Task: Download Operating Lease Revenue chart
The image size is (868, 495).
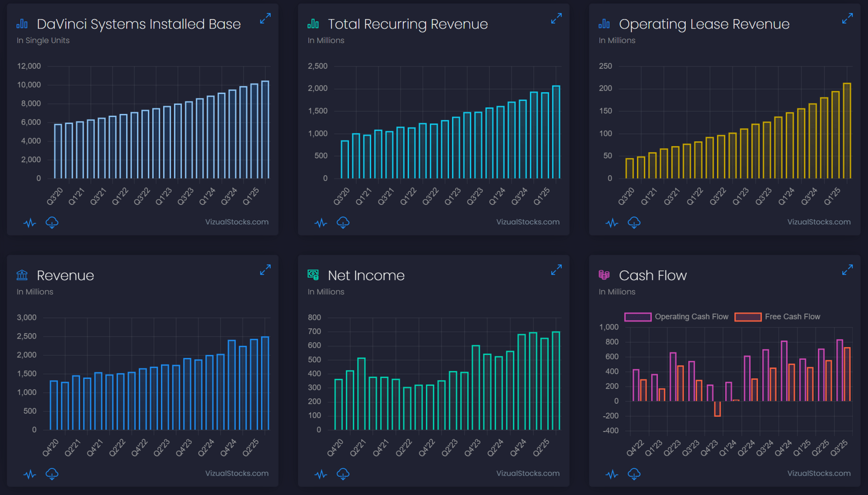Action: click(634, 222)
